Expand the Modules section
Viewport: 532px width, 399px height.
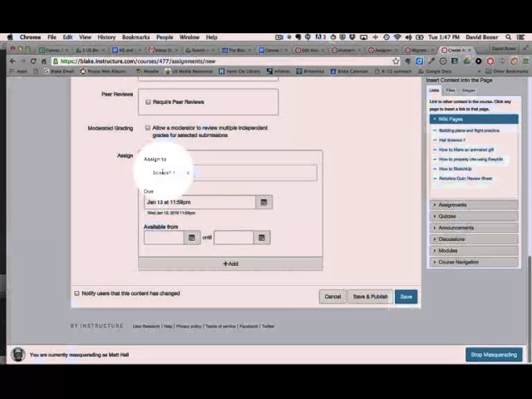click(x=474, y=251)
